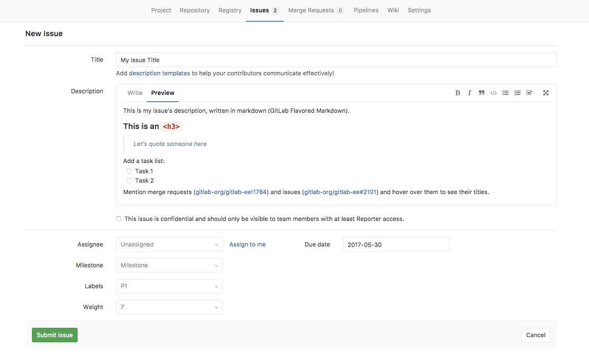Switch to the Write tab
This screenshot has height=364, width=589.
pyautogui.click(x=135, y=93)
